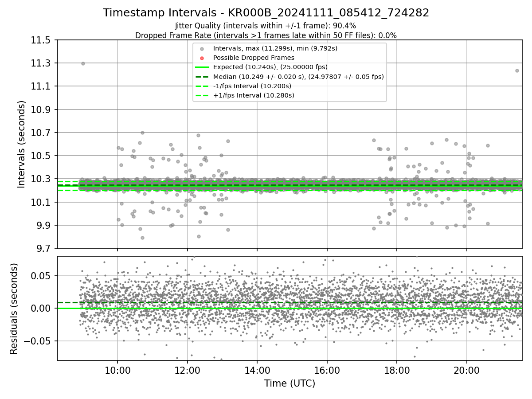Click the gray Intervals marker in the legend
This screenshot has width=532, height=399.
tap(202, 49)
